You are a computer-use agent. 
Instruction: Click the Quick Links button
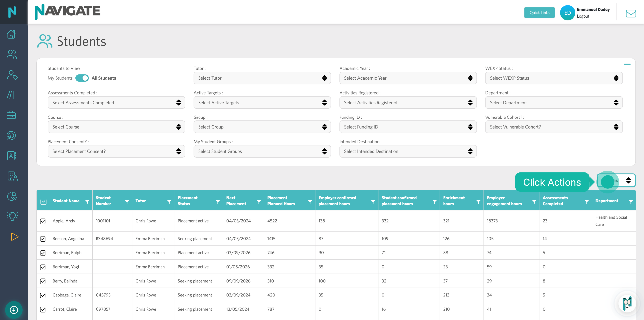[x=539, y=12]
